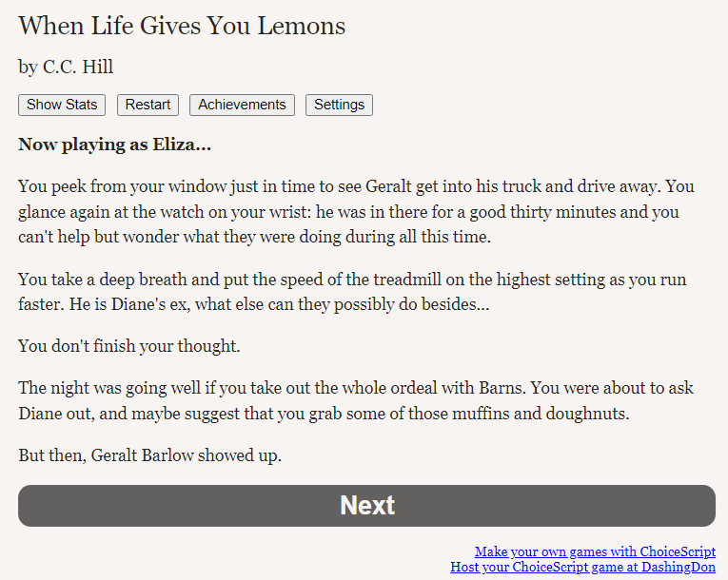
Task: Click the paragraph starting 'You peek from your window'
Action: [x=357, y=212]
